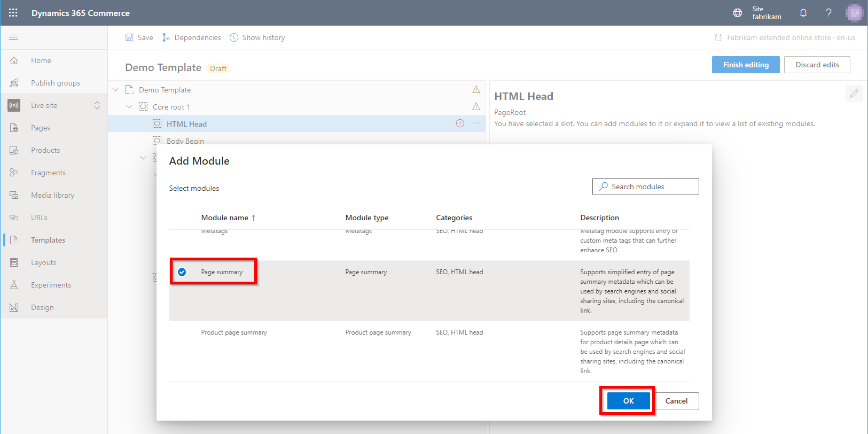
Task: Click the Description column header
Action: (600, 218)
